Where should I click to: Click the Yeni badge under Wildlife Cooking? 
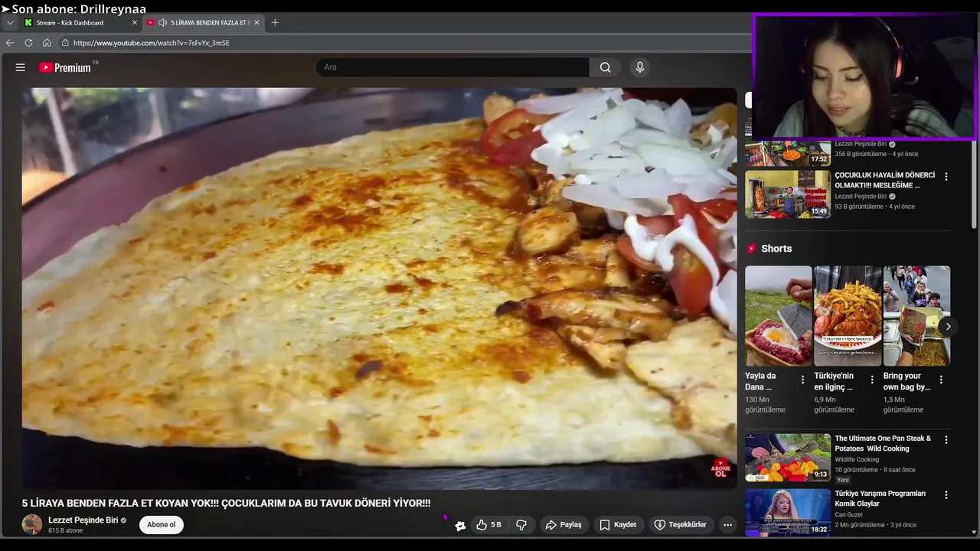point(843,480)
